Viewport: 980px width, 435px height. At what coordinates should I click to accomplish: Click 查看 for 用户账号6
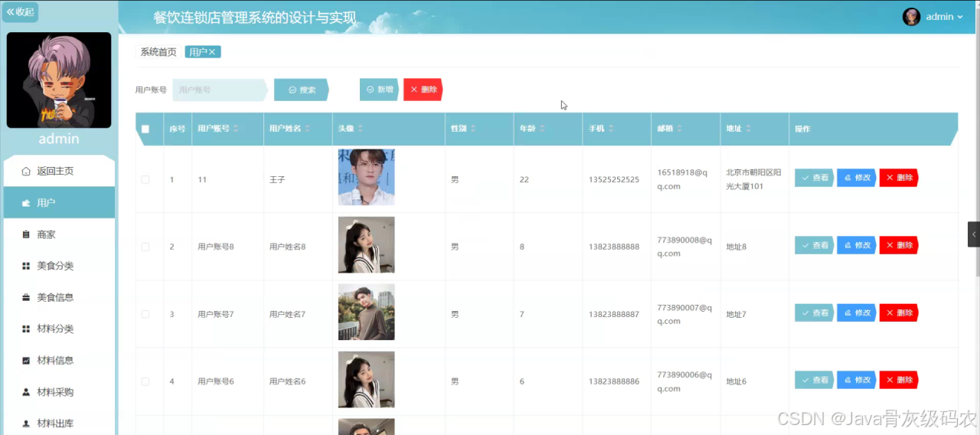[x=815, y=380]
